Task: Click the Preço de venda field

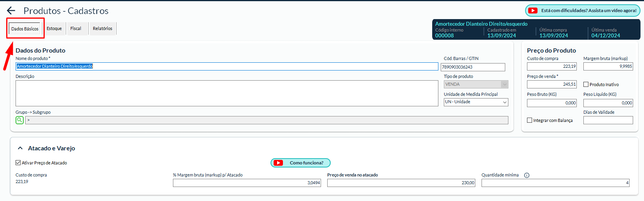Action: click(x=552, y=84)
